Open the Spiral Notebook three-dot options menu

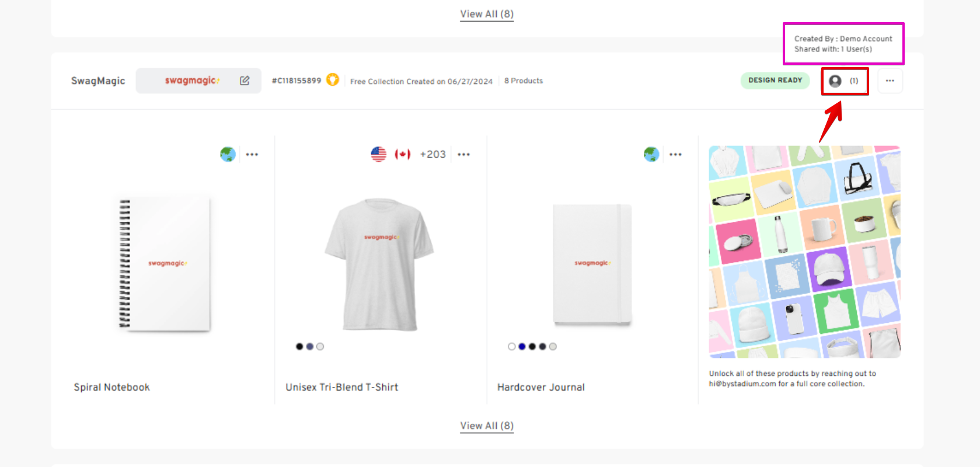coord(252,155)
